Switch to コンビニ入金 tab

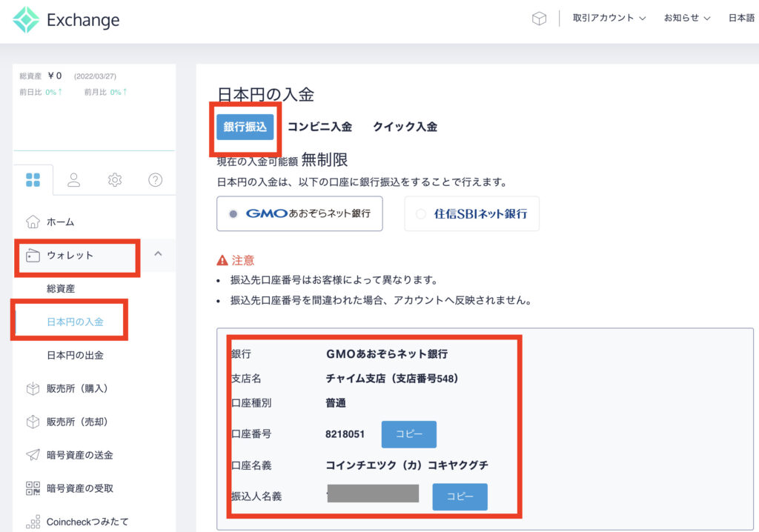pos(319,127)
